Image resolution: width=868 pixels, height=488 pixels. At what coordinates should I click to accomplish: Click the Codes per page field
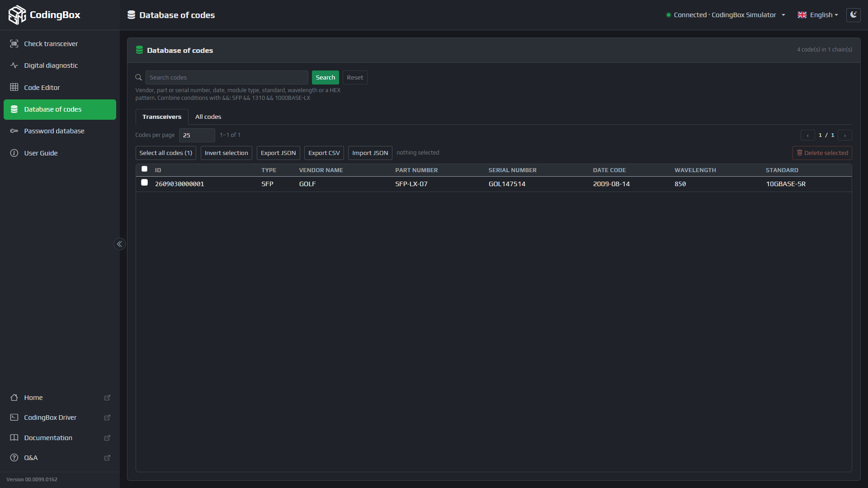tap(197, 135)
